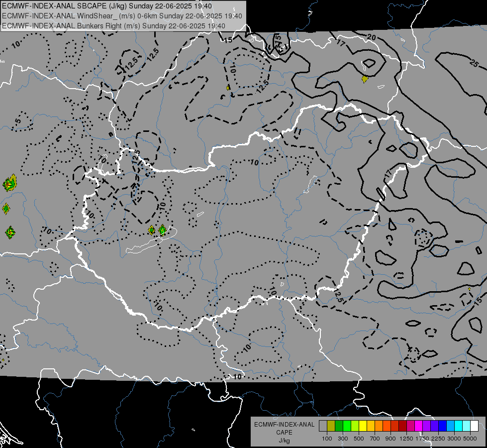Select the magenta legend swatch
This screenshot has width=487, height=448.
click(419, 426)
